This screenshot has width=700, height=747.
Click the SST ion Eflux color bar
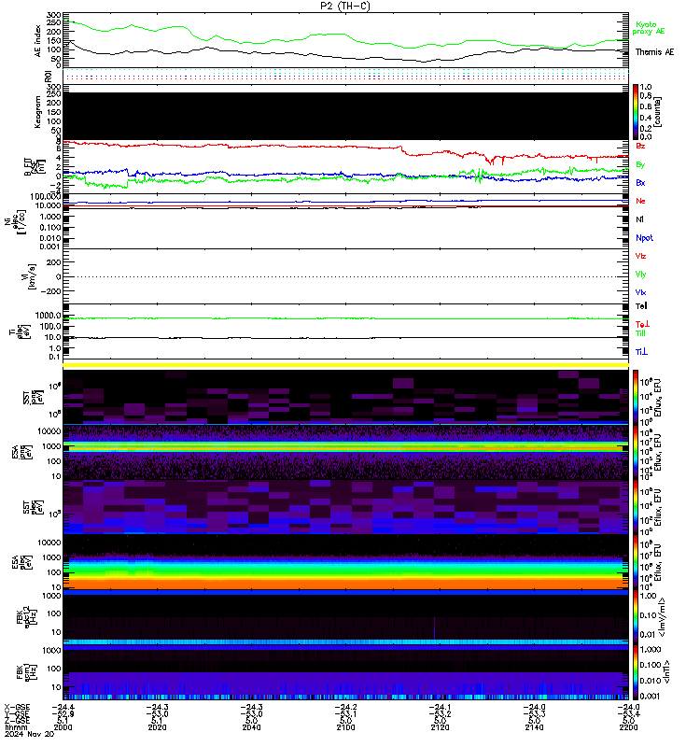[636, 398]
